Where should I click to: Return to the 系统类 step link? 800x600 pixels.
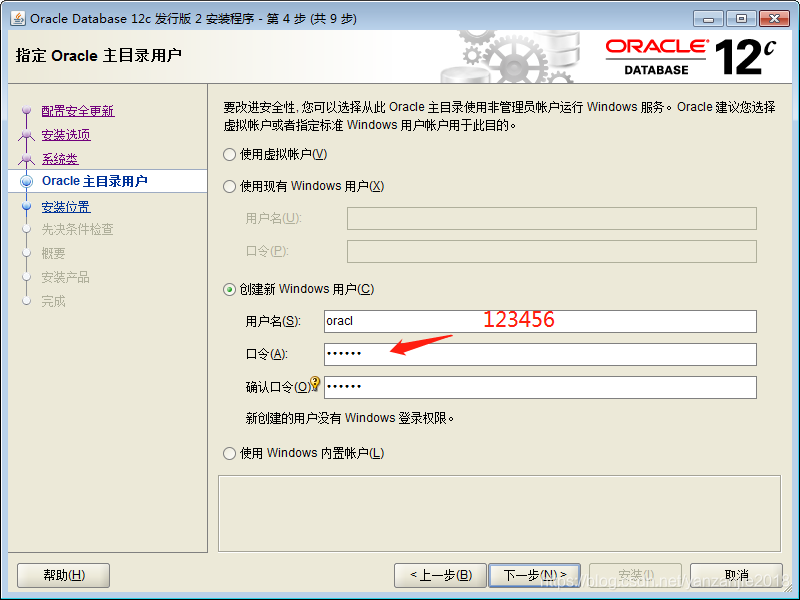[x=60, y=158]
